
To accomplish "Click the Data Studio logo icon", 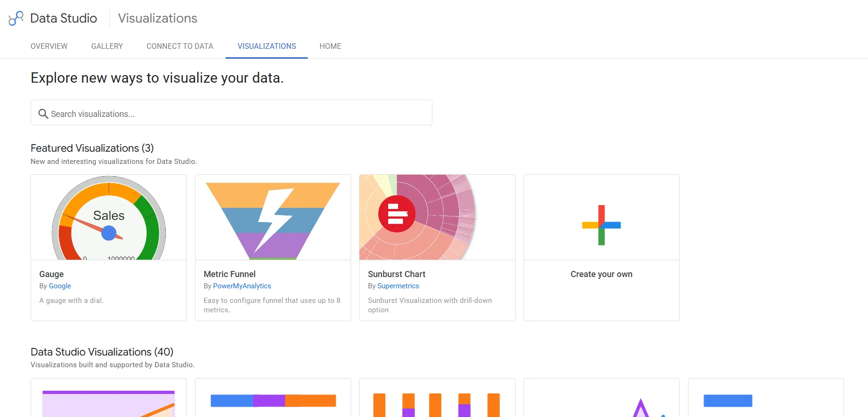I will tap(16, 18).
